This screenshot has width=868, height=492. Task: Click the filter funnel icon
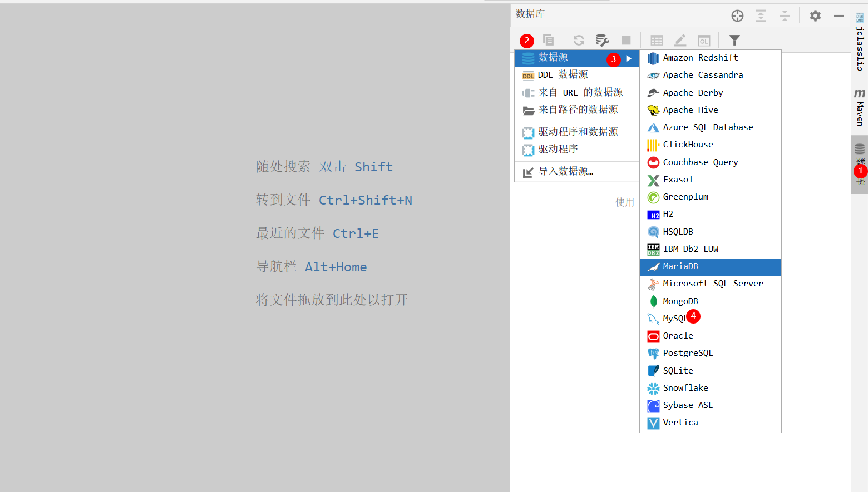pos(734,40)
